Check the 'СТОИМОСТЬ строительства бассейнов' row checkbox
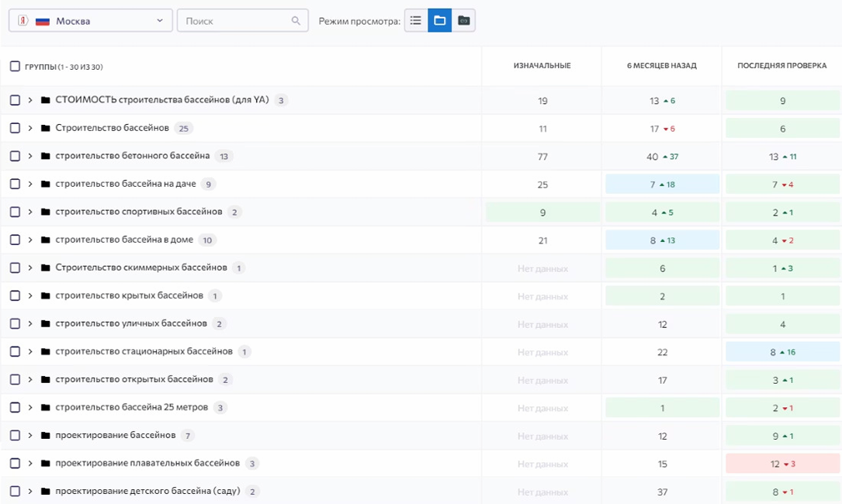Image resolution: width=842 pixels, height=504 pixels. pos(15,100)
